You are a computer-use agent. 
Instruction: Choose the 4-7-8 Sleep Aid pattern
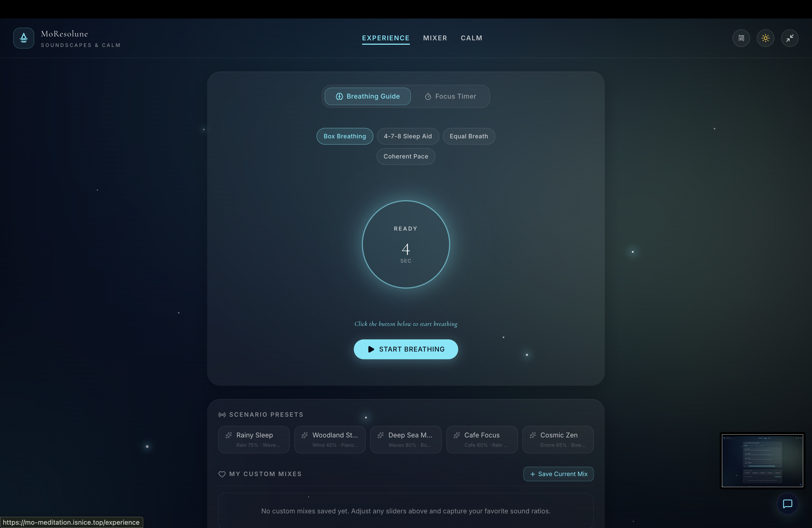[x=408, y=136]
